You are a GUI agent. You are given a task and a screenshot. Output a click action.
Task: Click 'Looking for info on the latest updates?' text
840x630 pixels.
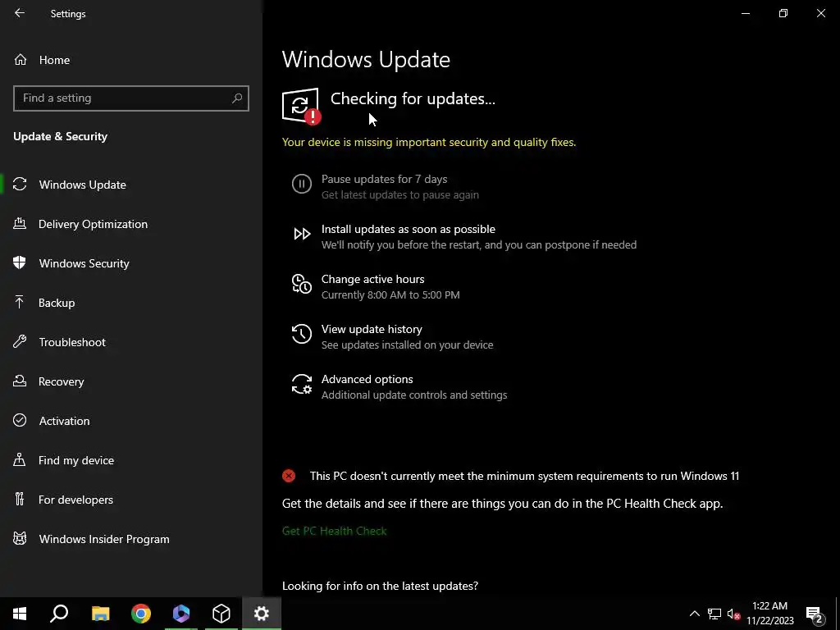(380, 586)
